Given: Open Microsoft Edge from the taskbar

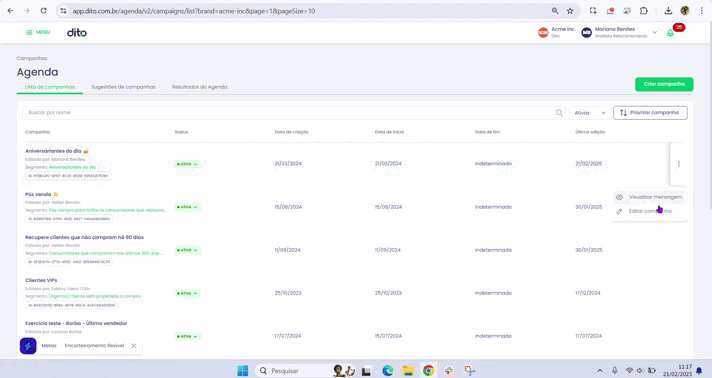Looking at the screenshot, I should (x=387, y=371).
